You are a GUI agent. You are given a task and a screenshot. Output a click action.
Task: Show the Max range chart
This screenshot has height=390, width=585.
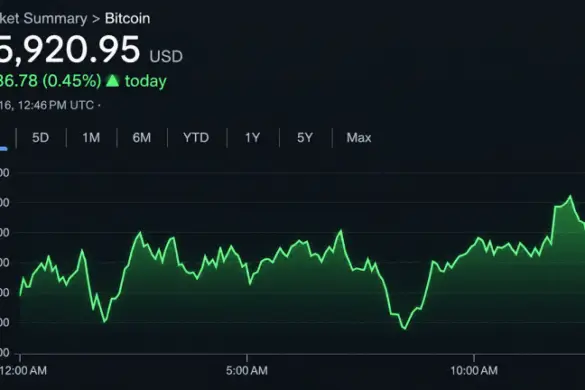(x=359, y=138)
